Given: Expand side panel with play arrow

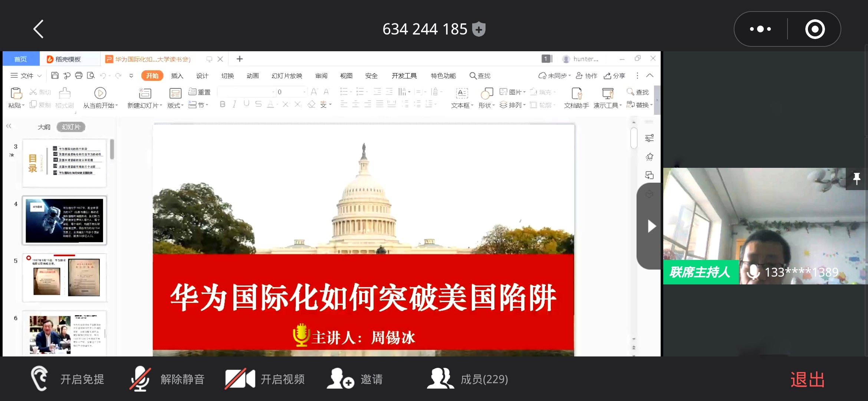Looking at the screenshot, I should [651, 226].
